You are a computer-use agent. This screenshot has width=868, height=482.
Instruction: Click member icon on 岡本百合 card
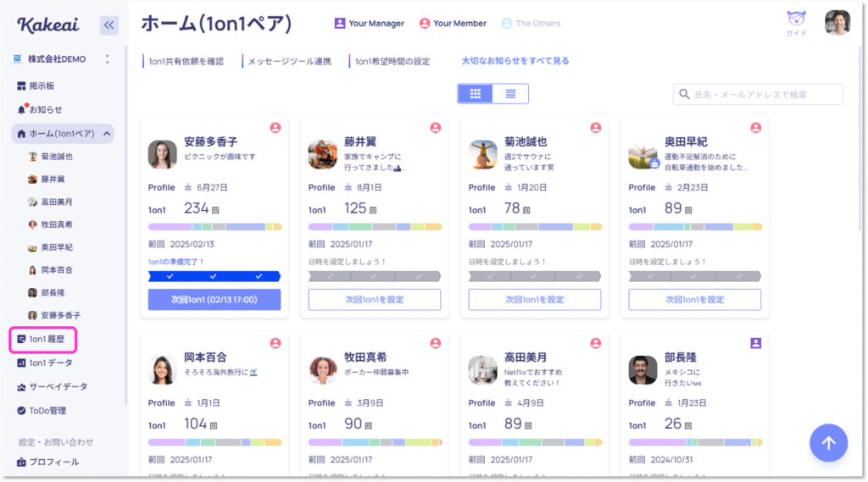pos(275,343)
